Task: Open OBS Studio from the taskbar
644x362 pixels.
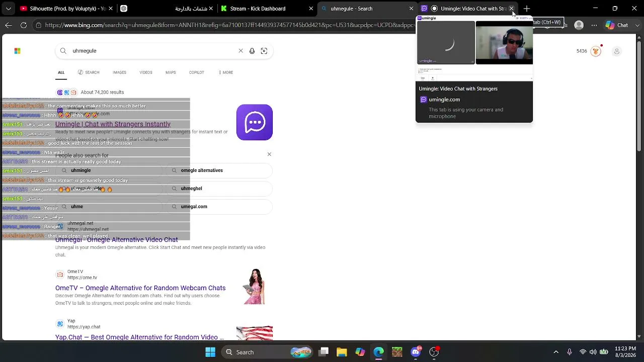Action: pos(434,352)
